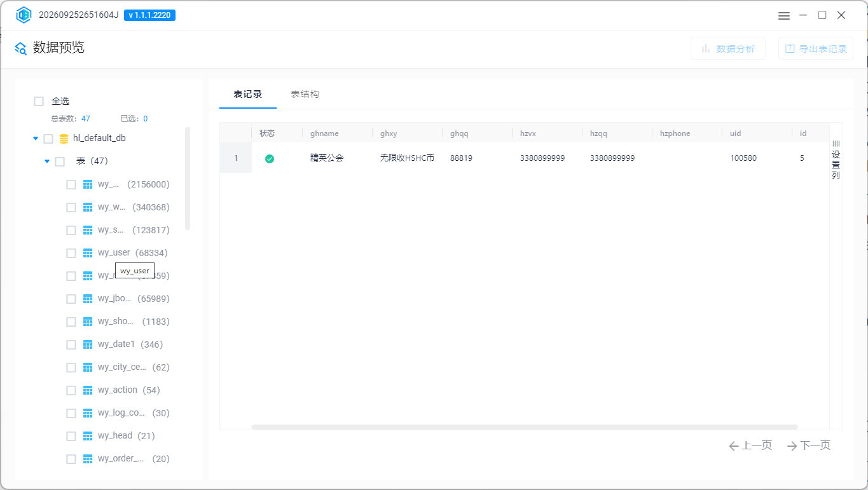
Task: Click the table icon next to wy_user
Action: [88, 253]
